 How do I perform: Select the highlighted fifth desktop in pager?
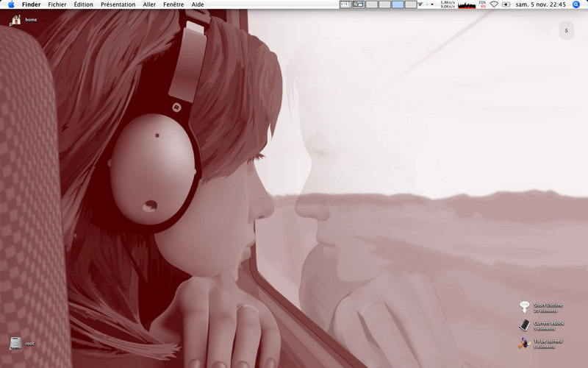(x=398, y=4)
